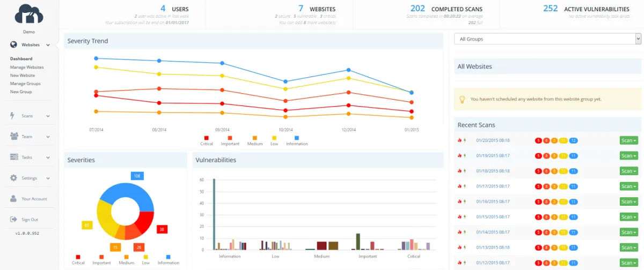Click the tall Information bar in Vulnerabilities chart
The width and height of the screenshot is (644, 270).
pos(214,214)
